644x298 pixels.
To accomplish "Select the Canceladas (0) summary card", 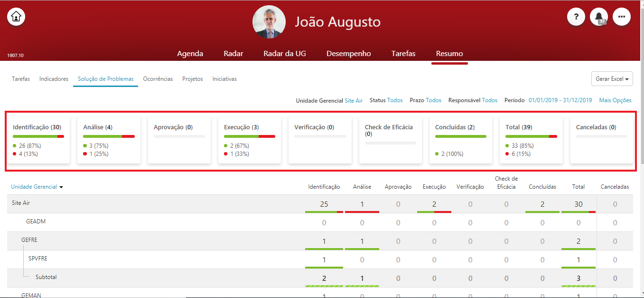I will 602,141.
